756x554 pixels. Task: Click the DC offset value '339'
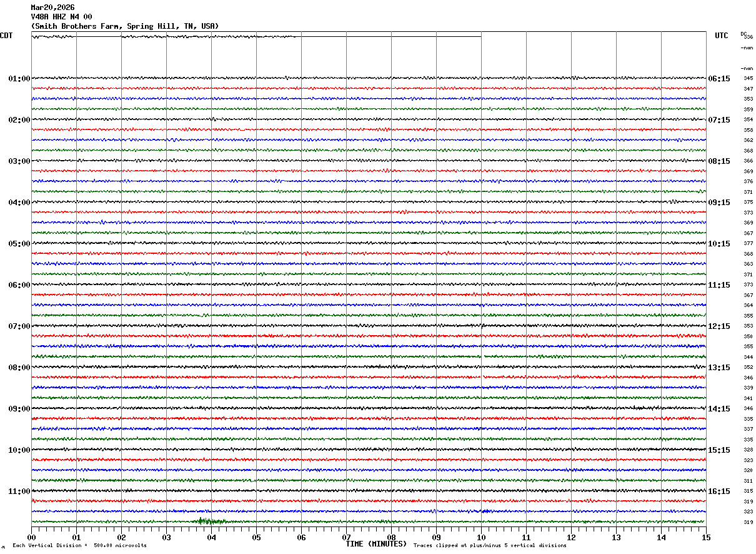pyautogui.click(x=748, y=388)
